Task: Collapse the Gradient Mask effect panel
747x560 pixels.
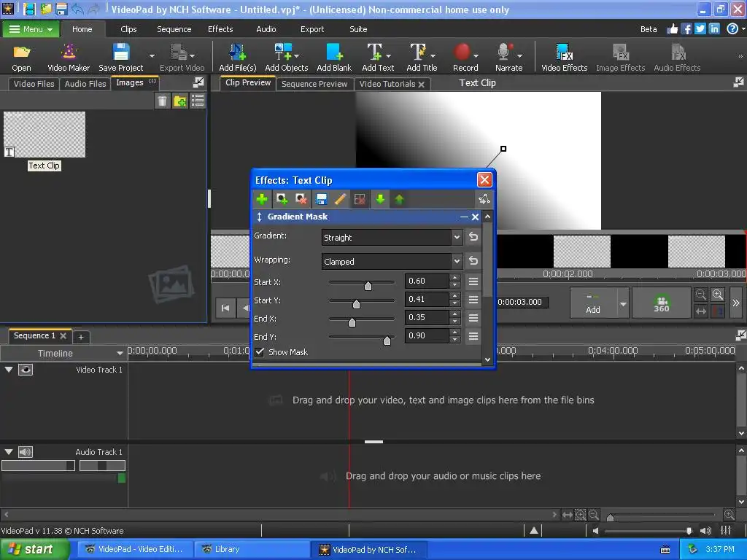Action: [x=464, y=217]
